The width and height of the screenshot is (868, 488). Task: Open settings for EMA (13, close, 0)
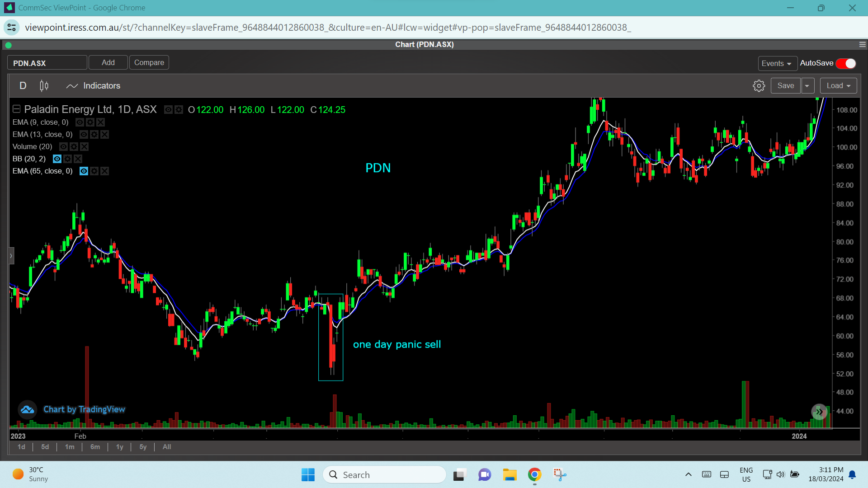94,135
